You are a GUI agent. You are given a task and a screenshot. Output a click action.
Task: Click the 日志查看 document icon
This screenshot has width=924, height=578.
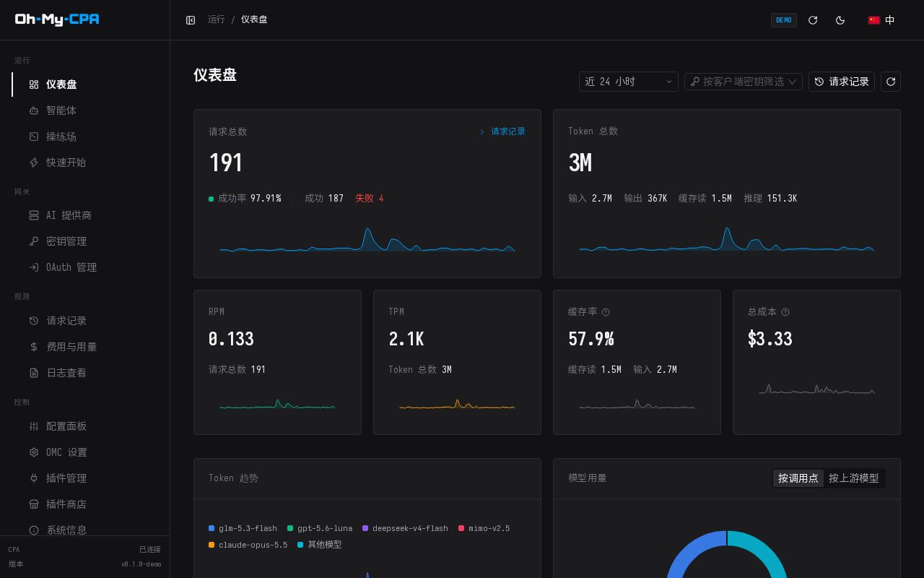coord(34,373)
